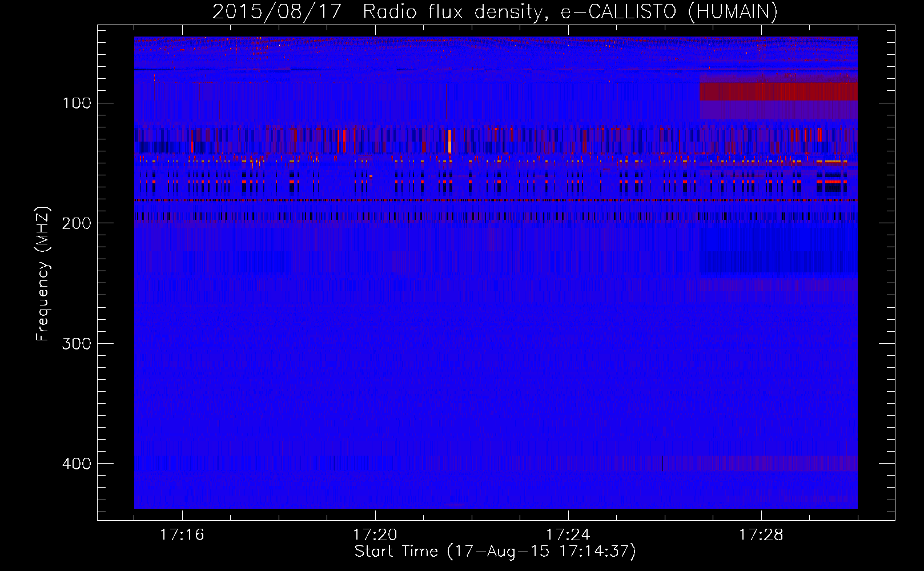The height and width of the screenshot is (571, 924).
Task: Click the 400 frequency tick label
Action: [x=77, y=463]
